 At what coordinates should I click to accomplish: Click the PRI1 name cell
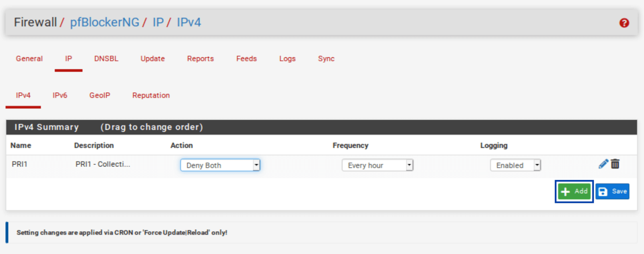coord(19,164)
